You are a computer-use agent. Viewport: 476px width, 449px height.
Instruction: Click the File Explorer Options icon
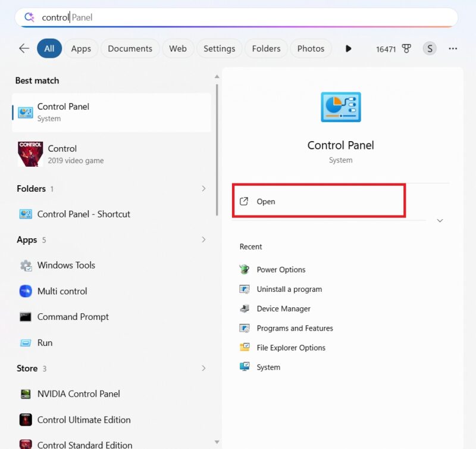[245, 348]
